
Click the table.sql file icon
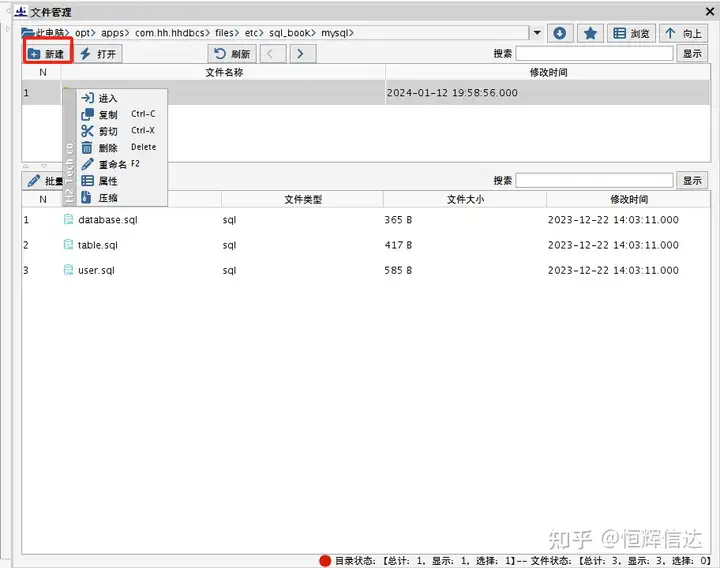pos(68,245)
